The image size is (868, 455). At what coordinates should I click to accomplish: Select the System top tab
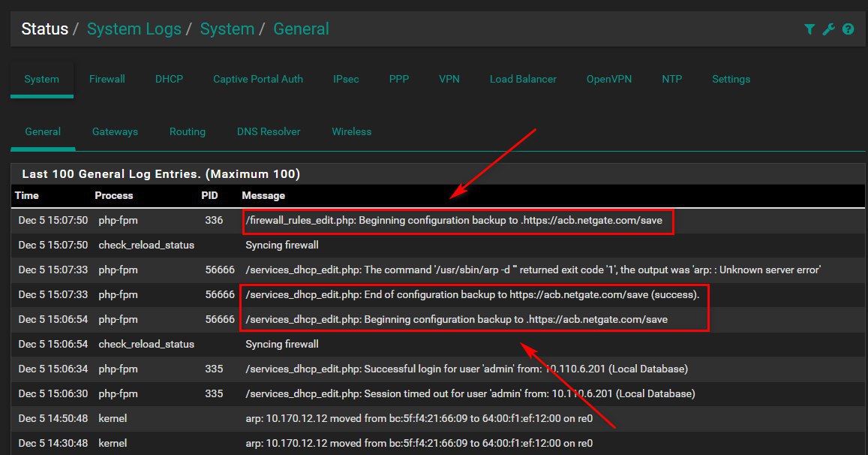[41, 80]
